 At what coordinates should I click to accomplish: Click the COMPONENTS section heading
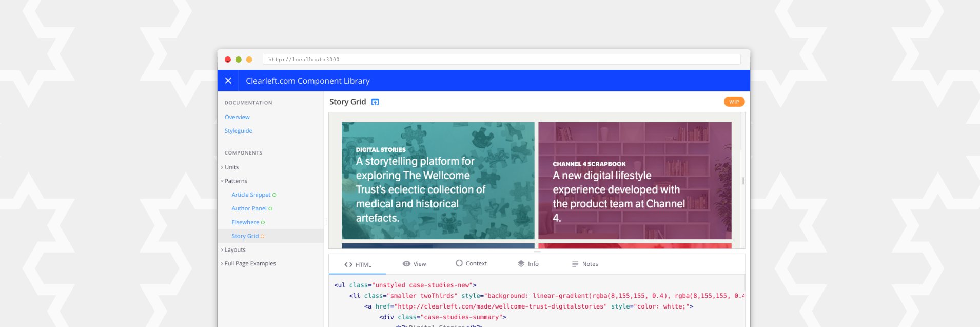point(243,153)
